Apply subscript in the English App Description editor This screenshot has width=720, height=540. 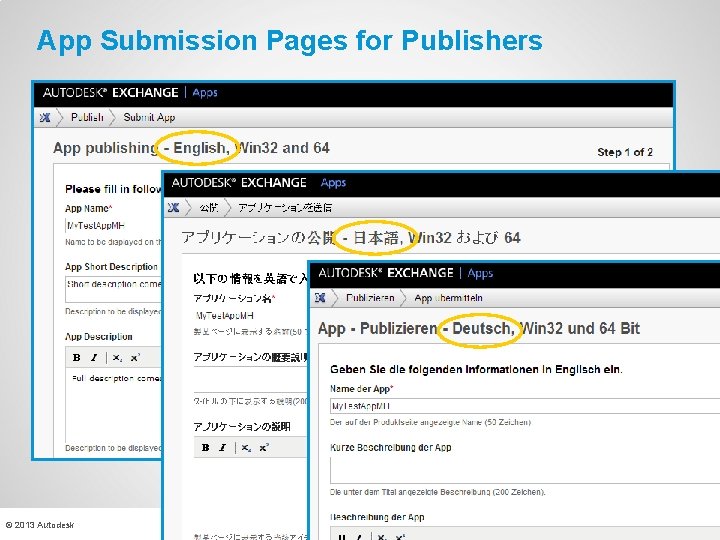coord(118,358)
